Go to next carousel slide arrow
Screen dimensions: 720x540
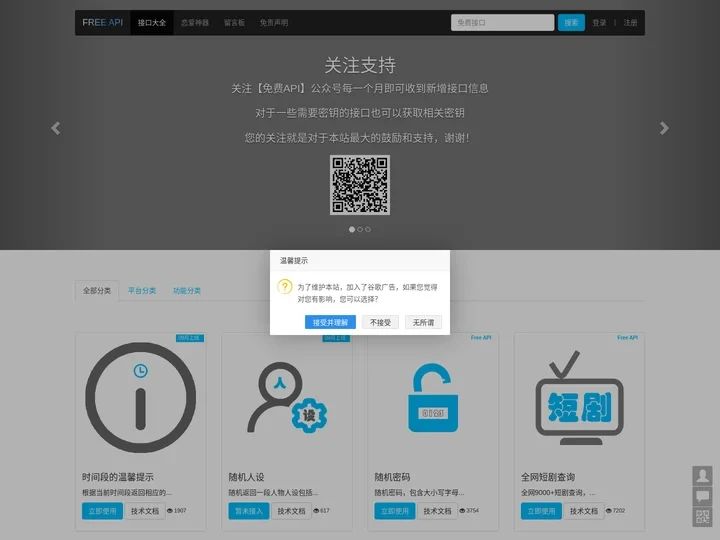pos(664,128)
